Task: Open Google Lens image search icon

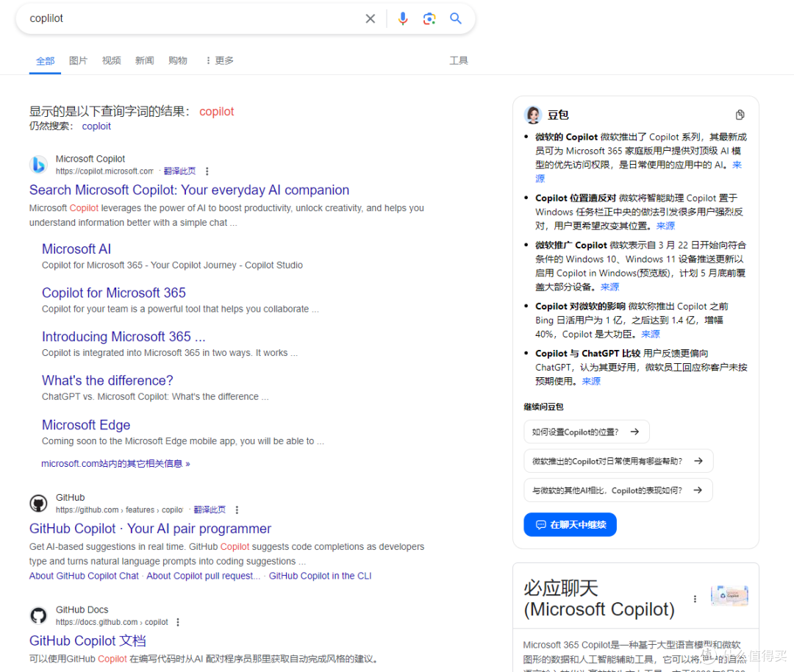Action: [429, 18]
